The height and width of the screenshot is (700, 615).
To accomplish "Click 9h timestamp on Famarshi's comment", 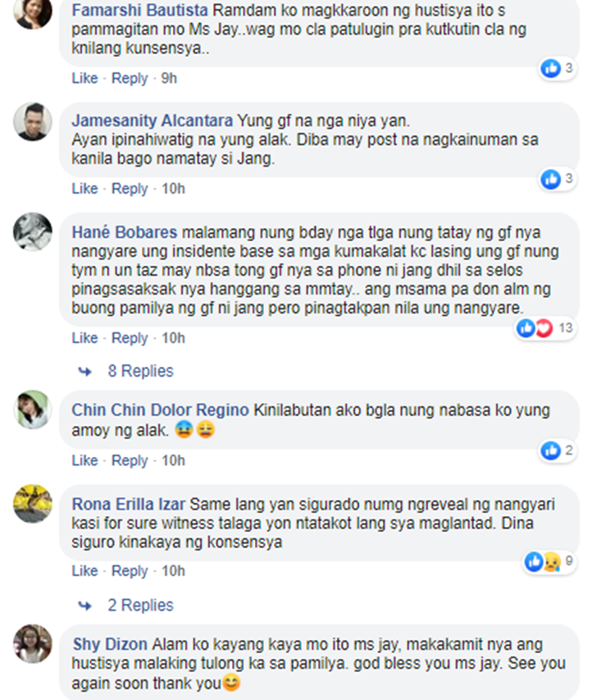I will (x=169, y=78).
